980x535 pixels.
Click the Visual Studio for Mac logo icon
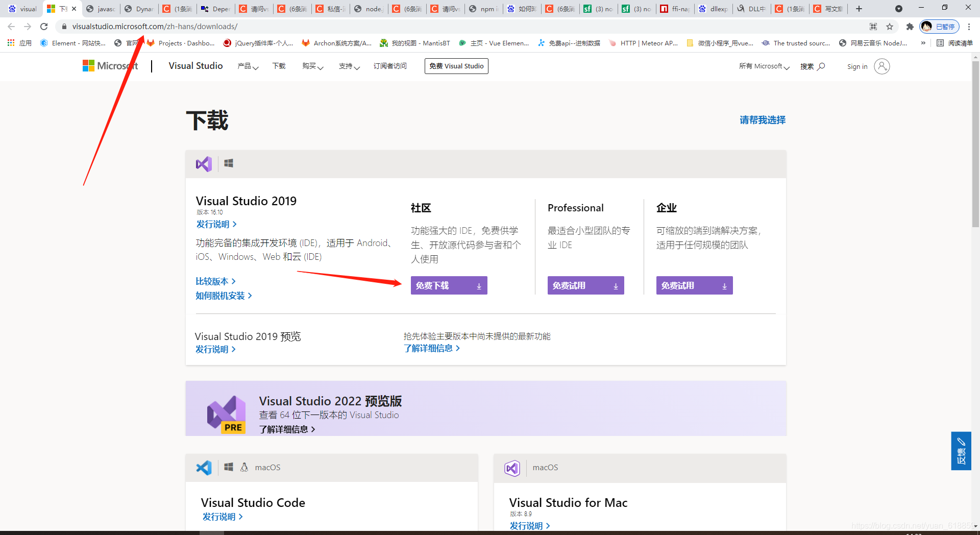click(x=512, y=468)
